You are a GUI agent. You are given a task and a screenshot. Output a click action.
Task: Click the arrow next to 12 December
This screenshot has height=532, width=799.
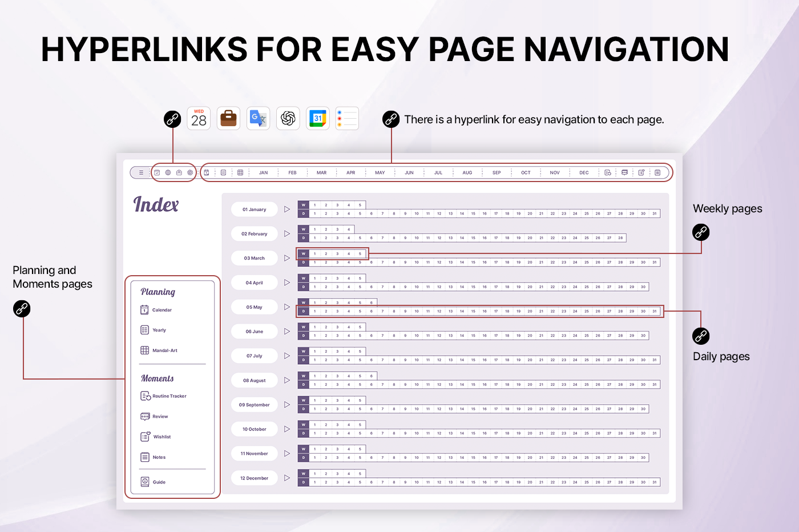[287, 478]
